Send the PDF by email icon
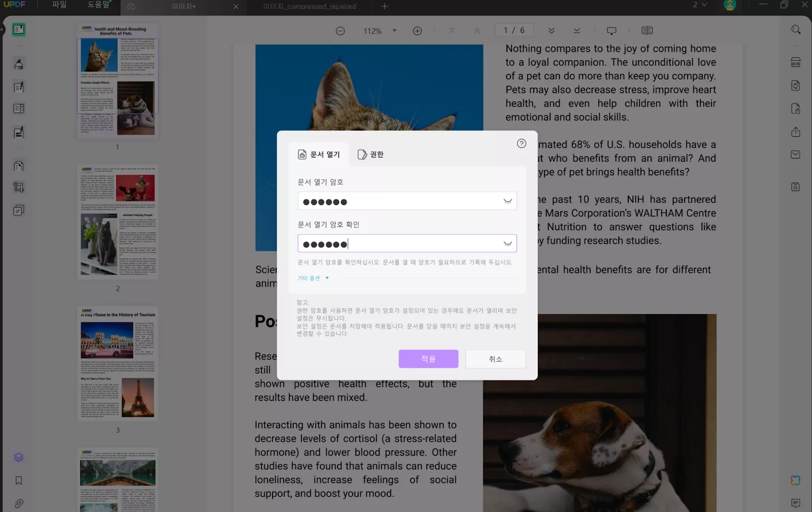 pyautogui.click(x=796, y=154)
